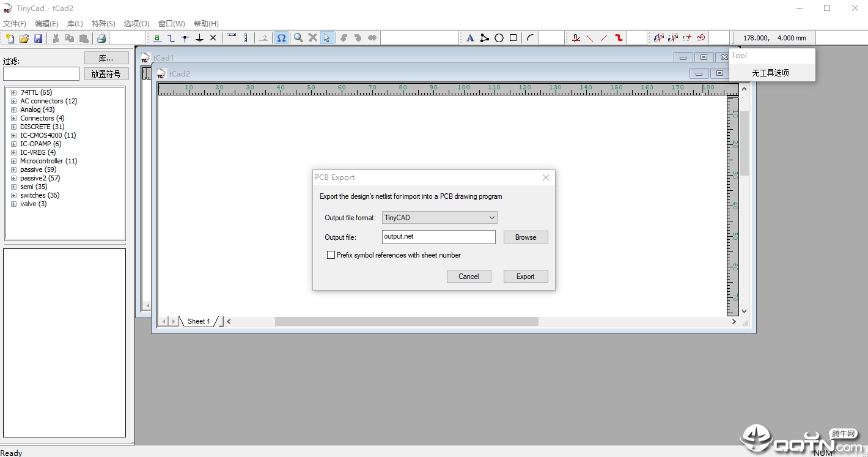The image size is (868, 457).
Task: Select the arc drawing tool
Action: pyautogui.click(x=530, y=38)
